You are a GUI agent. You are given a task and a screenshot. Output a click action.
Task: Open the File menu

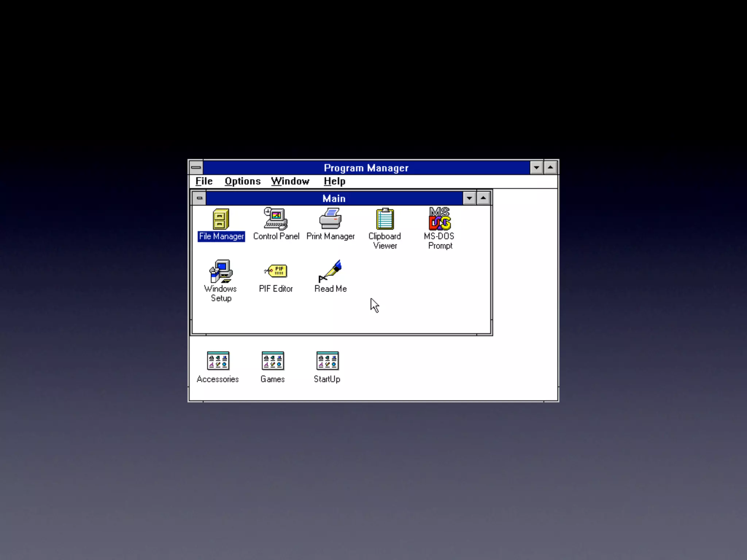(204, 181)
